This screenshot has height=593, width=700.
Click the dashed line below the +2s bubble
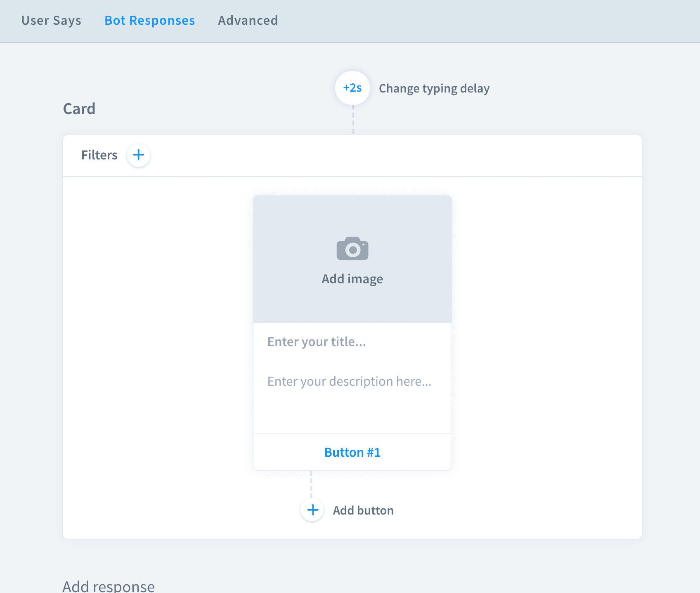click(x=353, y=120)
